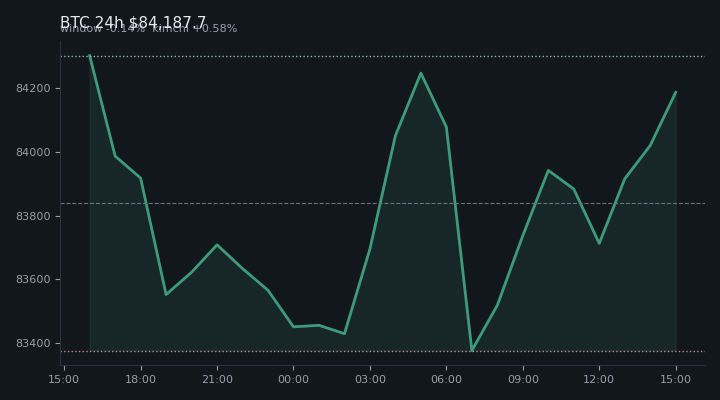This screenshot has height=400, width=720.
Task: Click the BTC 24h $84,187.7 chart title
Action: (133, 21)
